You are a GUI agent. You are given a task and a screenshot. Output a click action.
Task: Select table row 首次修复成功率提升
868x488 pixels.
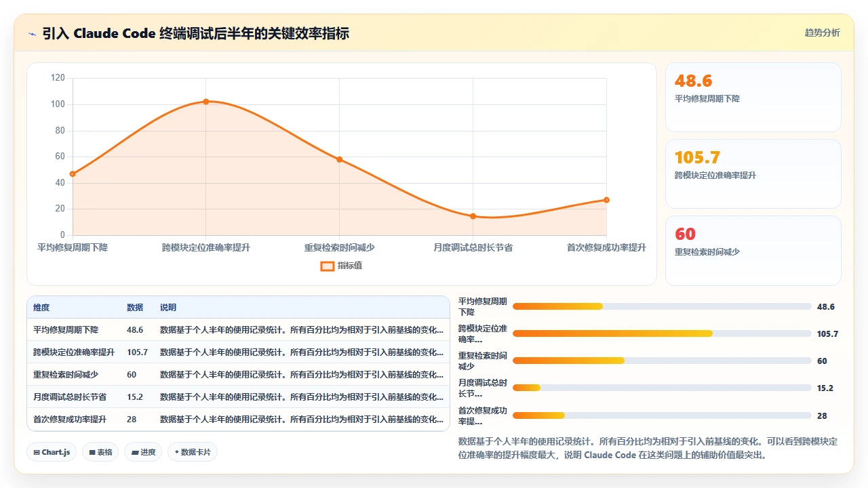click(x=238, y=420)
